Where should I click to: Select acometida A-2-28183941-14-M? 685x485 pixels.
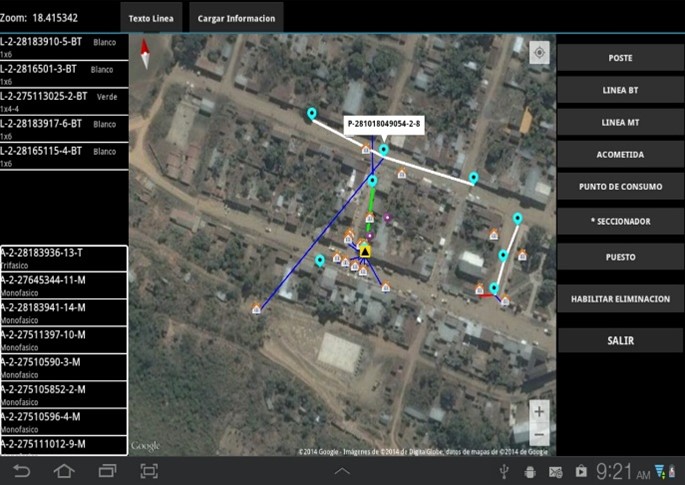[x=64, y=313]
